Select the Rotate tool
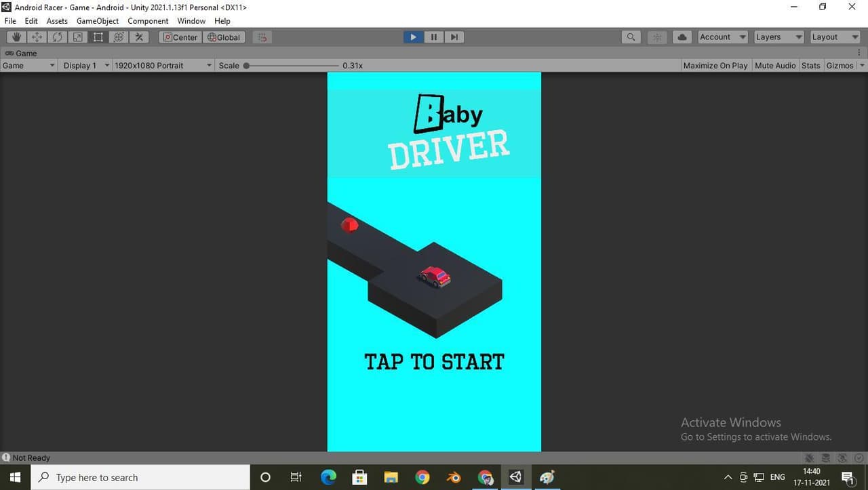Viewport: 868px width, 490px height. [57, 37]
